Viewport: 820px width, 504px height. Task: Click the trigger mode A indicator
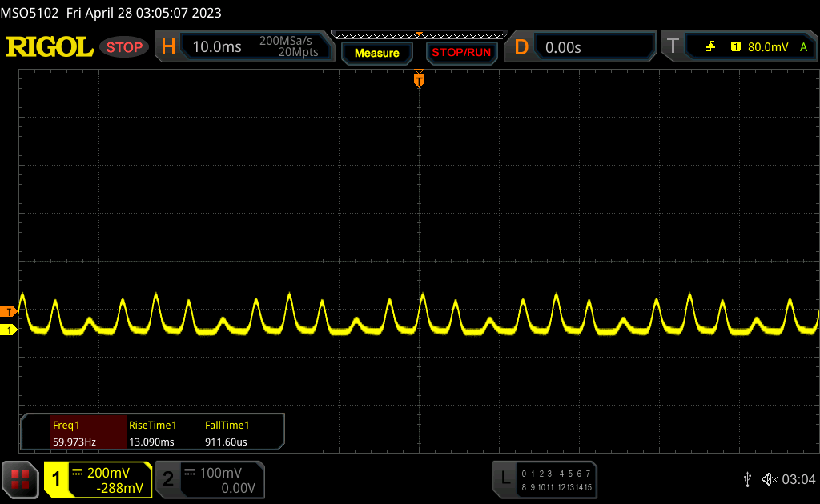click(803, 47)
